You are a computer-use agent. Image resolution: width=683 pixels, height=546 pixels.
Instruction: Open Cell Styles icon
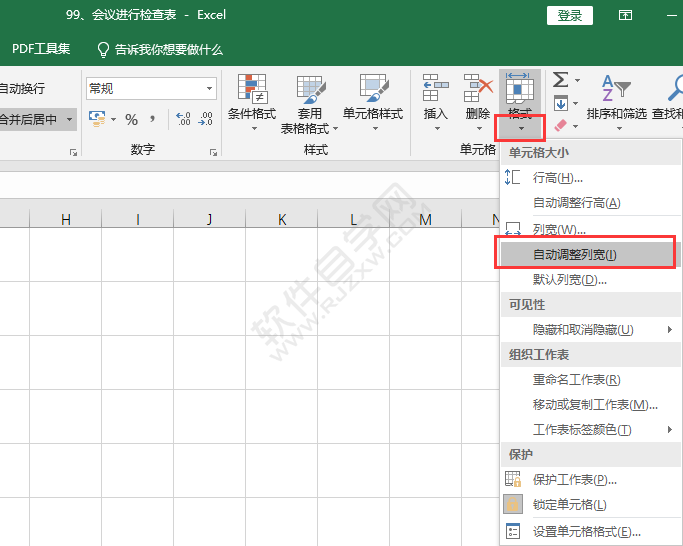374,88
